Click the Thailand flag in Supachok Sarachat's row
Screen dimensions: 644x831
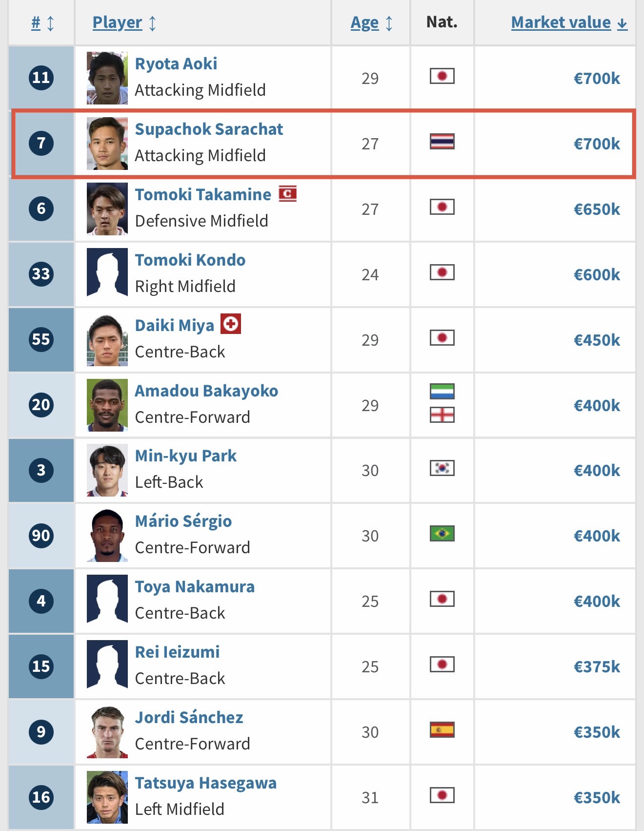(442, 142)
